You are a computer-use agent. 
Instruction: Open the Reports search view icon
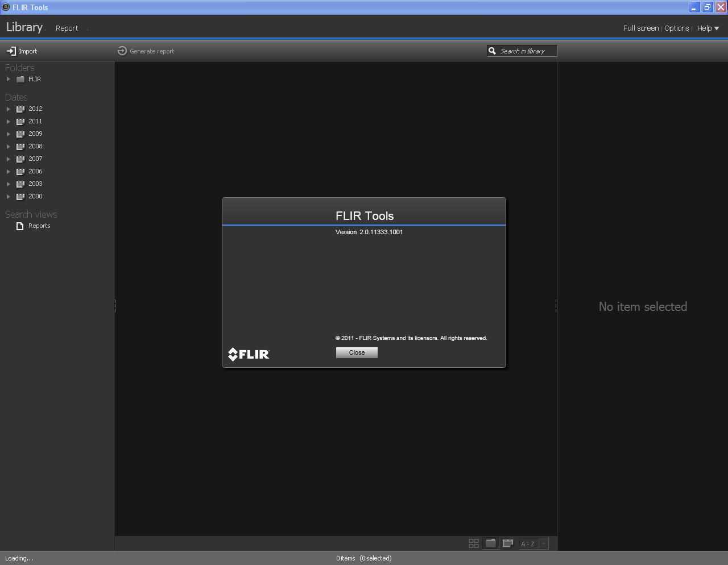pos(21,226)
